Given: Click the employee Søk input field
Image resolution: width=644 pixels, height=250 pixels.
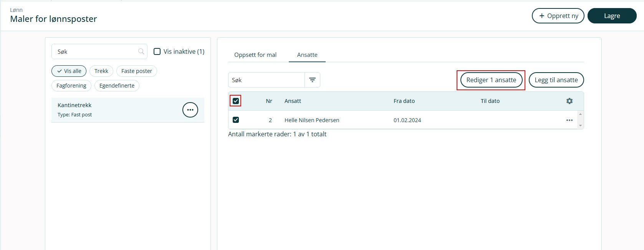Looking at the screenshot, I should pos(267,80).
